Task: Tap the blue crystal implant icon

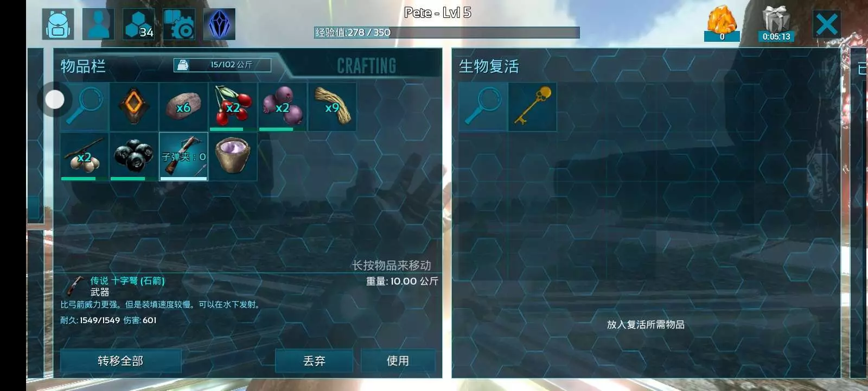Action: point(220,24)
